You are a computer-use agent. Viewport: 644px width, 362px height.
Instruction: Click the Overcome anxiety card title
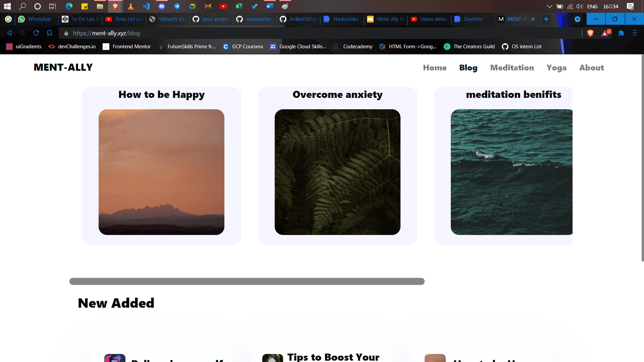(338, 94)
